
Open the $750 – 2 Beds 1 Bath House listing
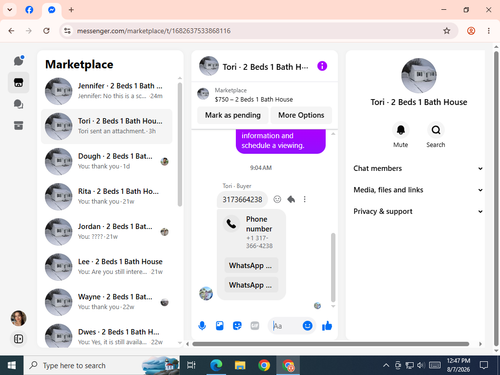click(x=254, y=99)
